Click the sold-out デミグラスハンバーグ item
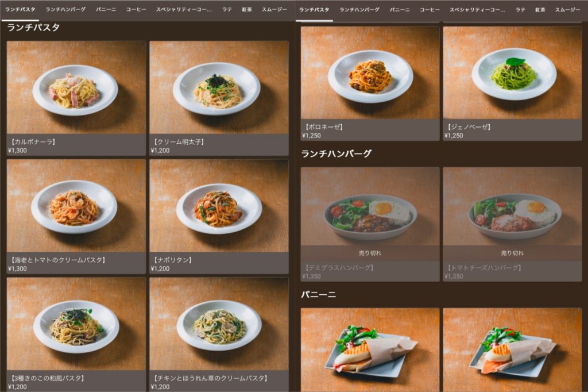This screenshot has width=588, height=392. pyautogui.click(x=370, y=224)
